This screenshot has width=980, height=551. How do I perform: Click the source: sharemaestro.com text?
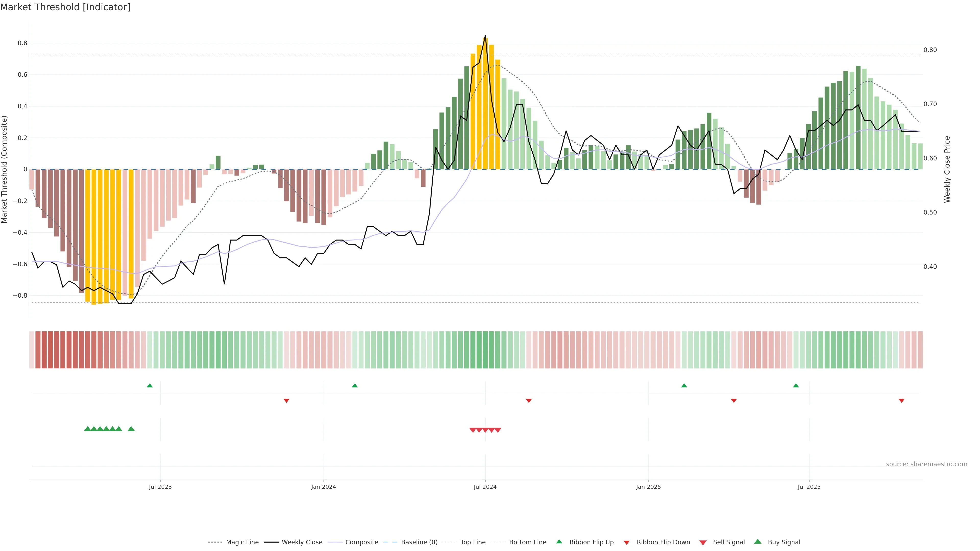coord(926,464)
